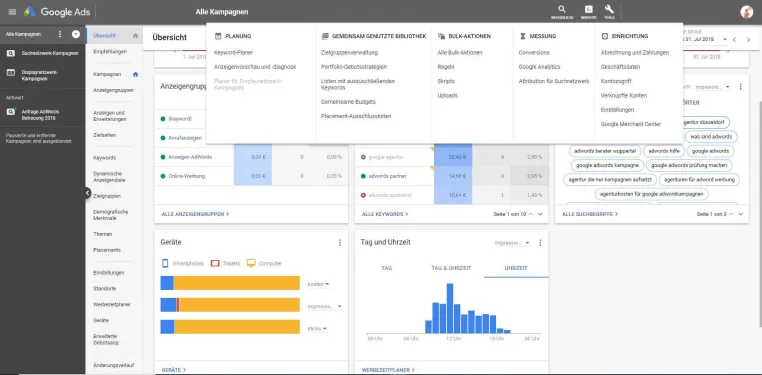Click the Planung section icon

click(x=218, y=36)
